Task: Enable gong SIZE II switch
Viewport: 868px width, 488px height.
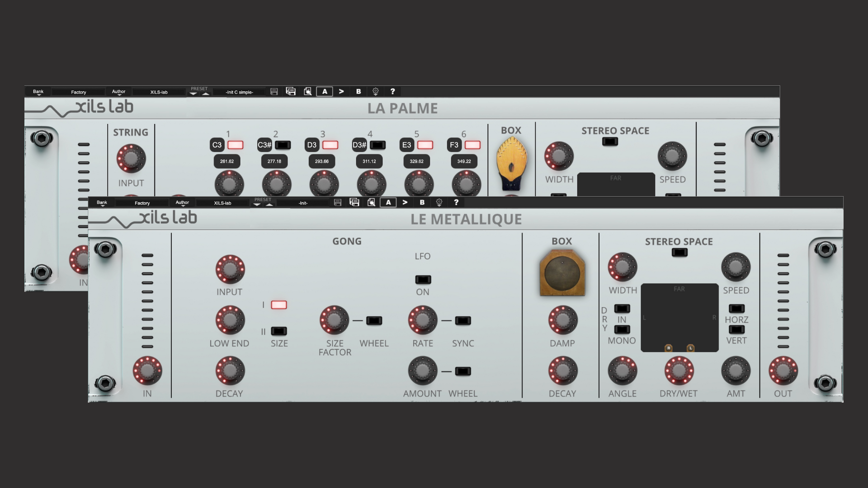Action: pyautogui.click(x=279, y=331)
